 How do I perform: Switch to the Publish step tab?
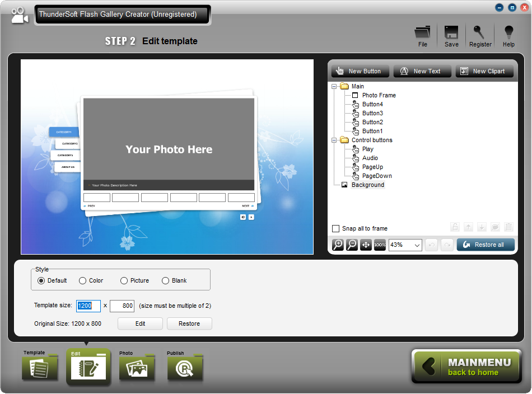[x=185, y=365]
